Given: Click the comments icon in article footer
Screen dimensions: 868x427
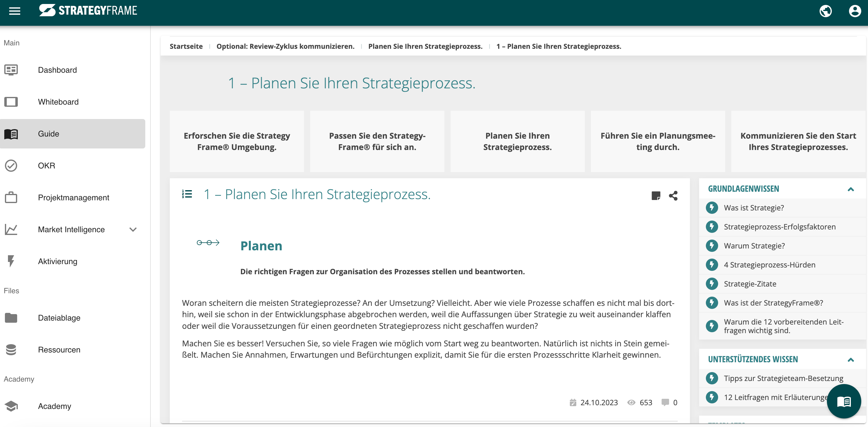Looking at the screenshot, I should click(665, 402).
